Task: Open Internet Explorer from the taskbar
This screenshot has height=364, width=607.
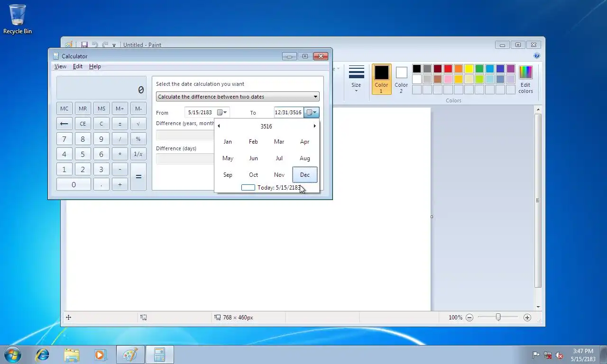Action: [x=42, y=355]
